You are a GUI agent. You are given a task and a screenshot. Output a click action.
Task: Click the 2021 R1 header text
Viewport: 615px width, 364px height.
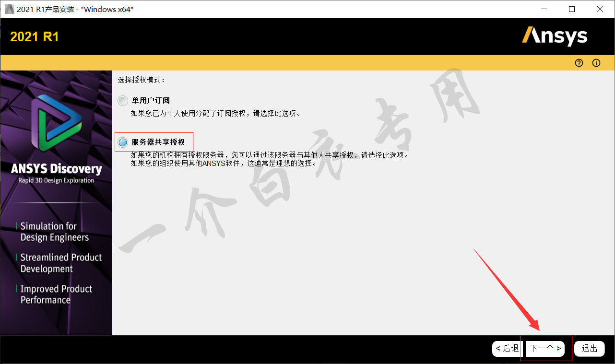pos(35,37)
